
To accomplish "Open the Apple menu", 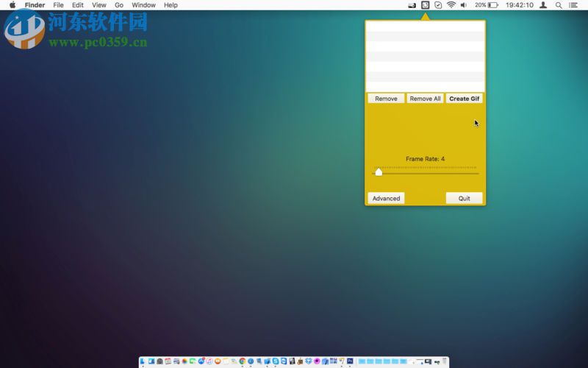I will click(12, 5).
